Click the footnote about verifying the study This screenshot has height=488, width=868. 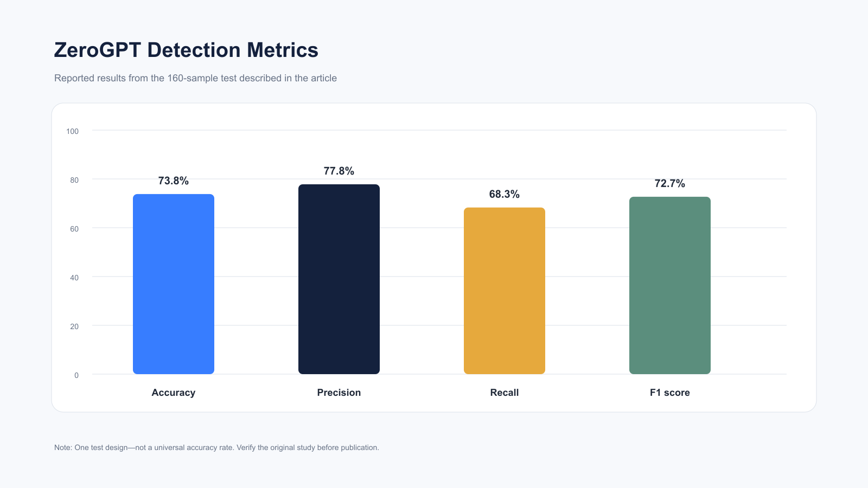pyautogui.click(x=216, y=448)
